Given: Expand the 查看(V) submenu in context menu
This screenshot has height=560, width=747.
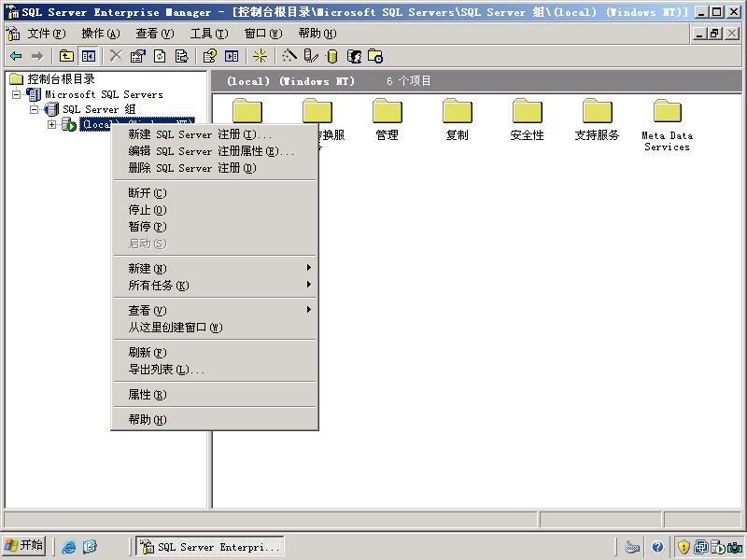Looking at the screenshot, I should (x=215, y=311).
